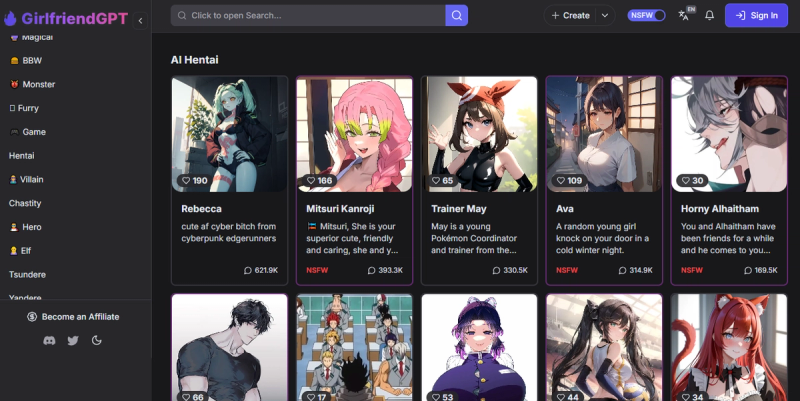
Task: Select the Game category in sidebar
Action: coord(28,132)
